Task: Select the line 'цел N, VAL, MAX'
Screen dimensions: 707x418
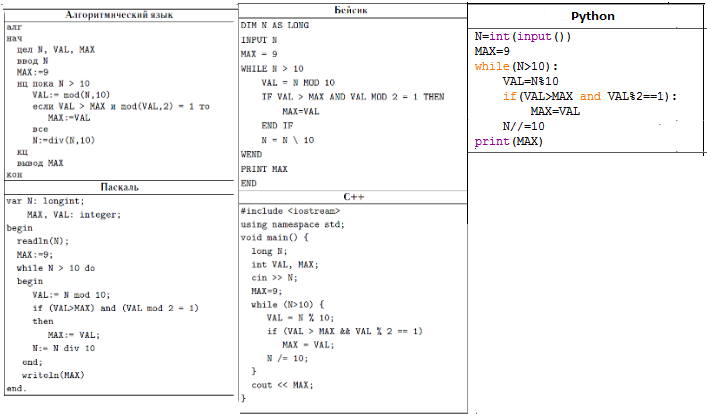Action: click(56, 50)
